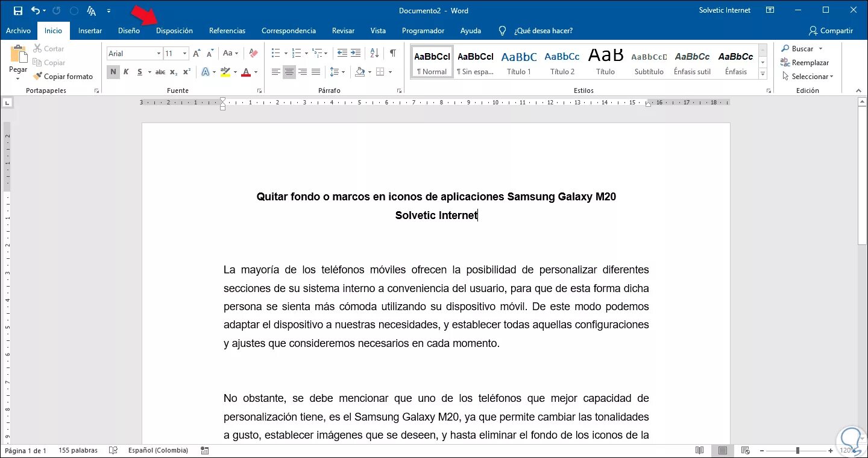
Task: Justify the paragraph text
Action: (316, 72)
